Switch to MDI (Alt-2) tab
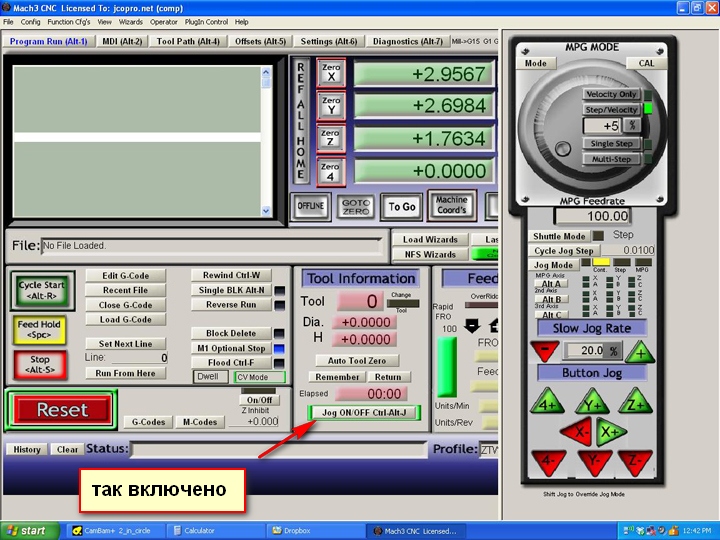This screenshot has width=720, height=540. (122, 41)
